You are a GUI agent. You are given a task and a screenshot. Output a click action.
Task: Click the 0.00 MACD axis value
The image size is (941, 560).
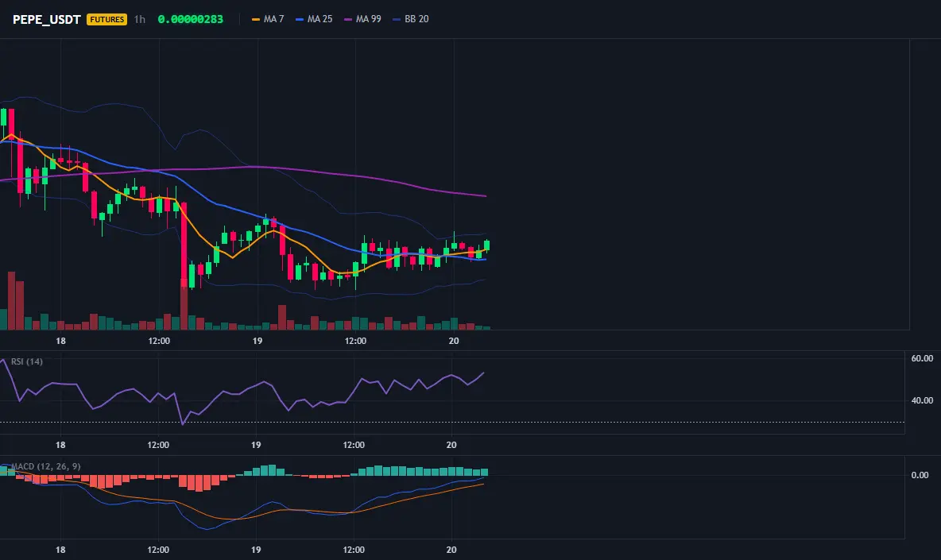tap(920, 476)
